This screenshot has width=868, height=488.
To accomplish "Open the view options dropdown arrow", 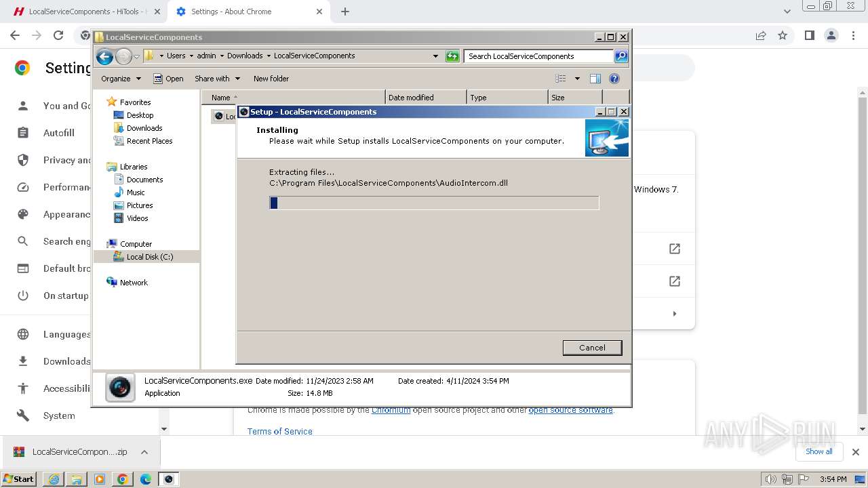I will click(x=577, y=79).
